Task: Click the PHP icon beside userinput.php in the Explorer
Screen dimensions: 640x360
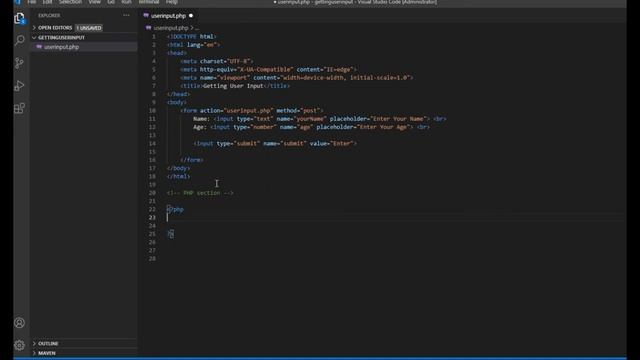Action: tap(39, 47)
